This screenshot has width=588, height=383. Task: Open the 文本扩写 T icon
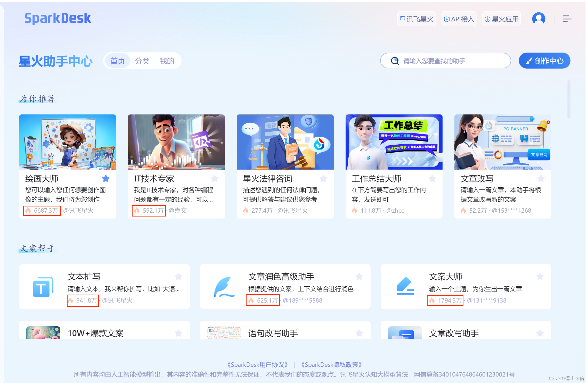click(43, 287)
